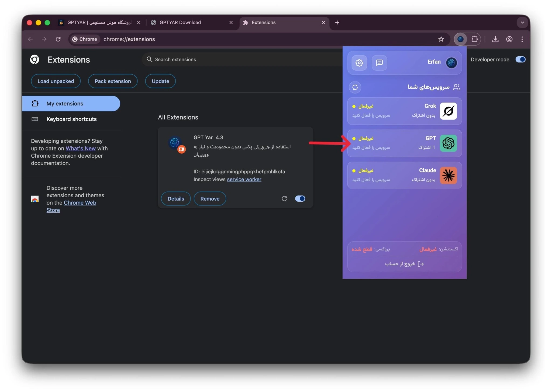Click the Update button
Viewport: 552px width, 392px height.
[160, 81]
